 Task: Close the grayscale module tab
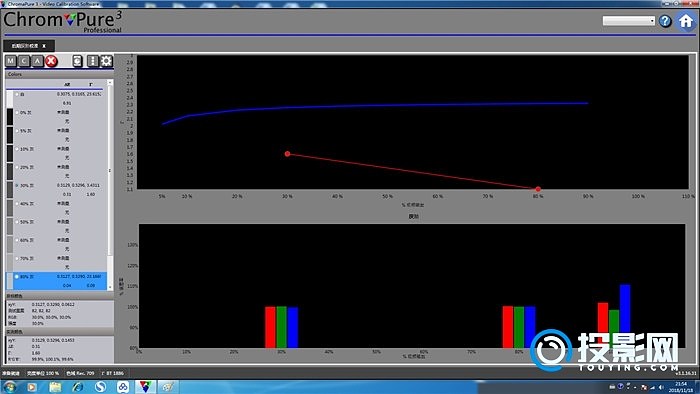tap(44, 46)
